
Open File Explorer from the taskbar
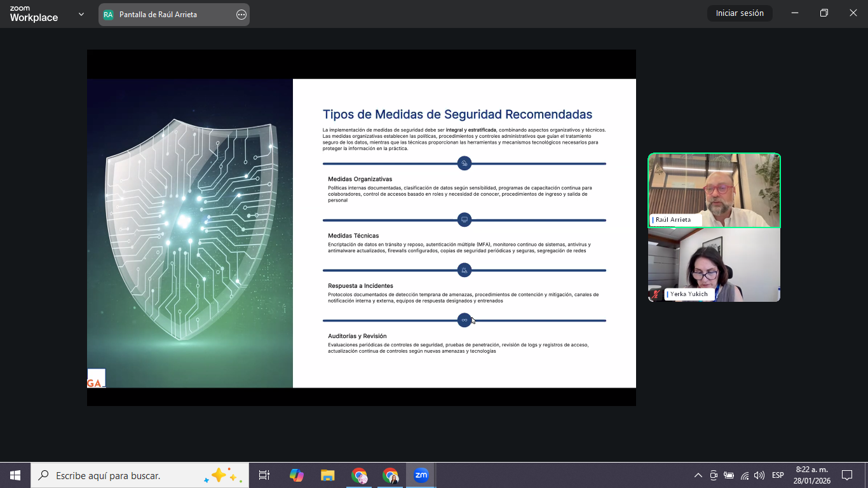click(327, 475)
